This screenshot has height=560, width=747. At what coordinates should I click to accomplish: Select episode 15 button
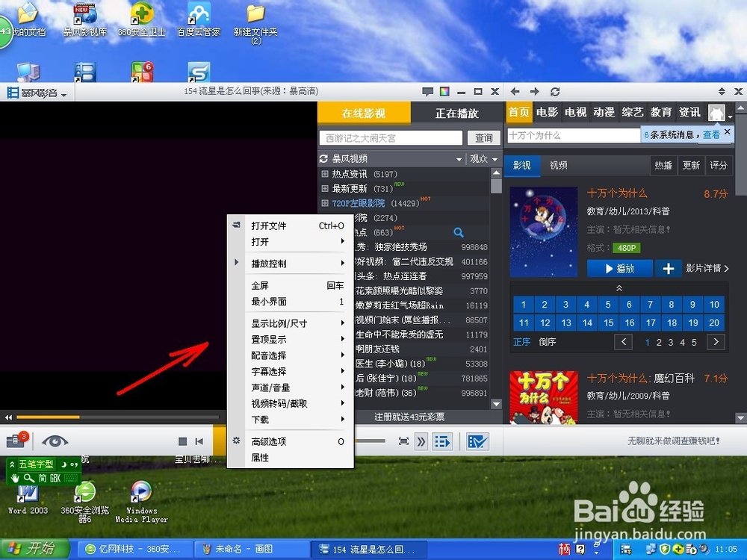click(x=608, y=323)
